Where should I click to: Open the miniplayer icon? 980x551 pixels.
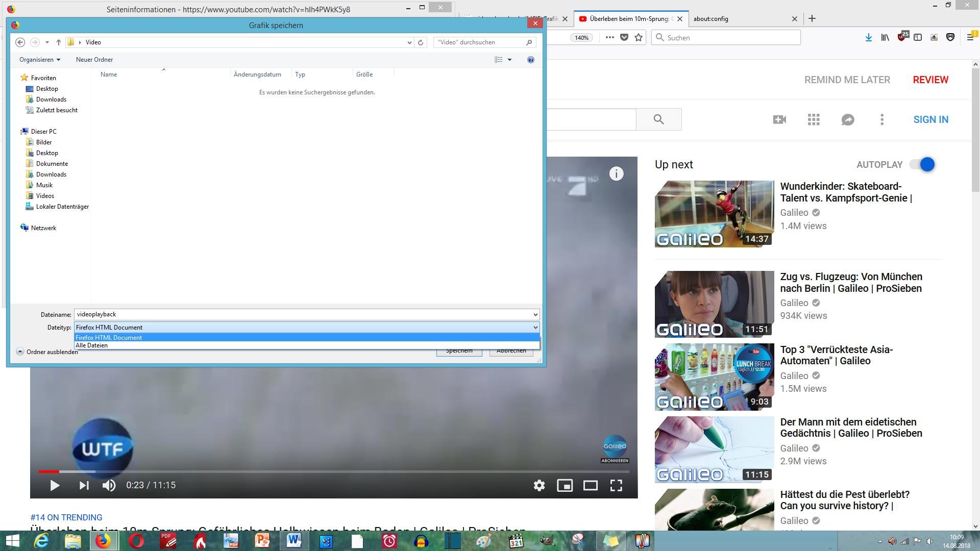[565, 485]
